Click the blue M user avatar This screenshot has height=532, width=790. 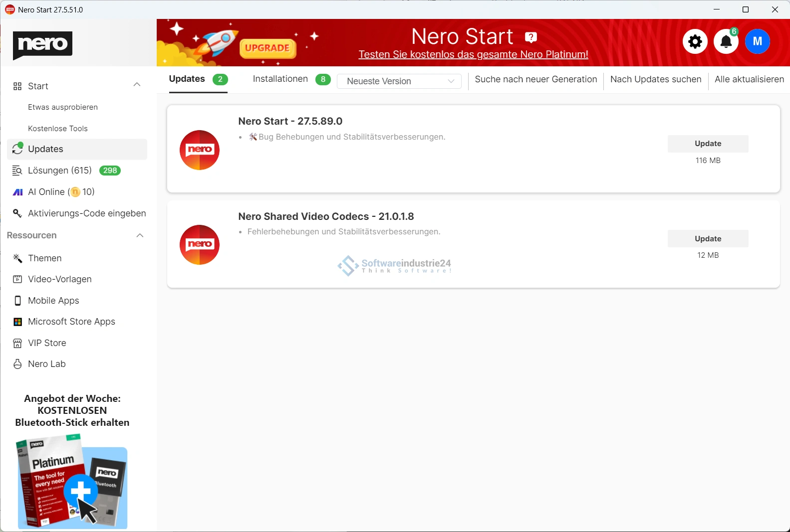757,41
